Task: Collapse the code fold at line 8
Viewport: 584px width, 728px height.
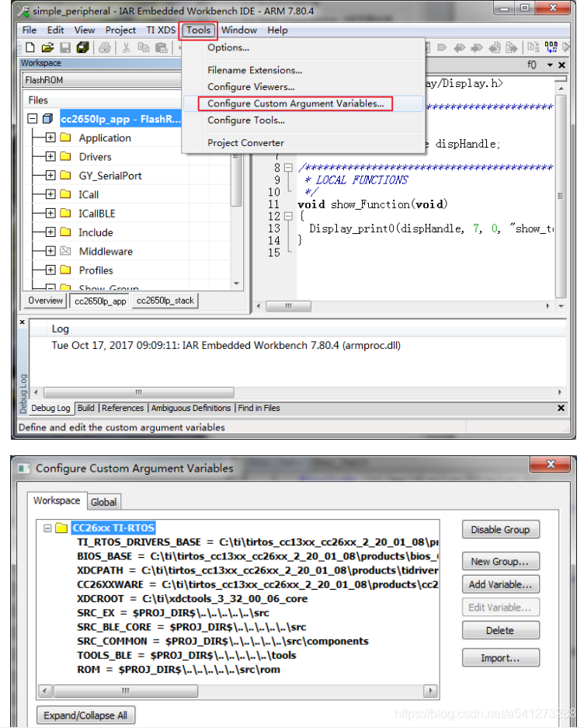Action: click(288, 168)
